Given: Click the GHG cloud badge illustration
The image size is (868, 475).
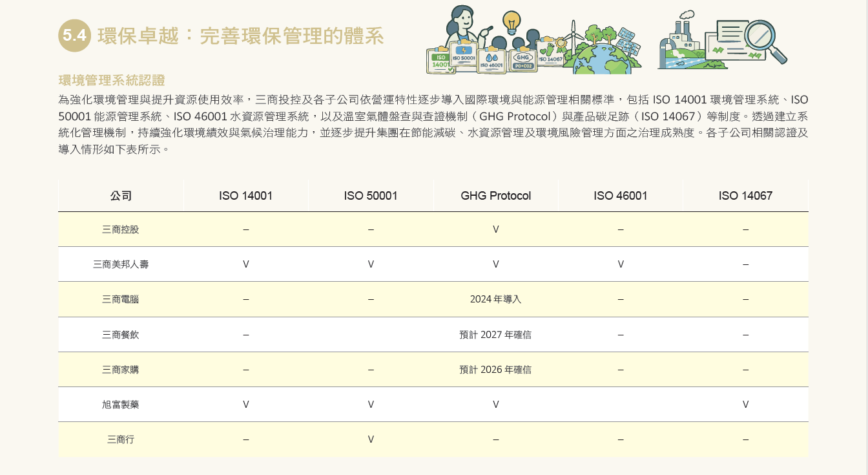Looking at the screenshot, I should (x=522, y=61).
